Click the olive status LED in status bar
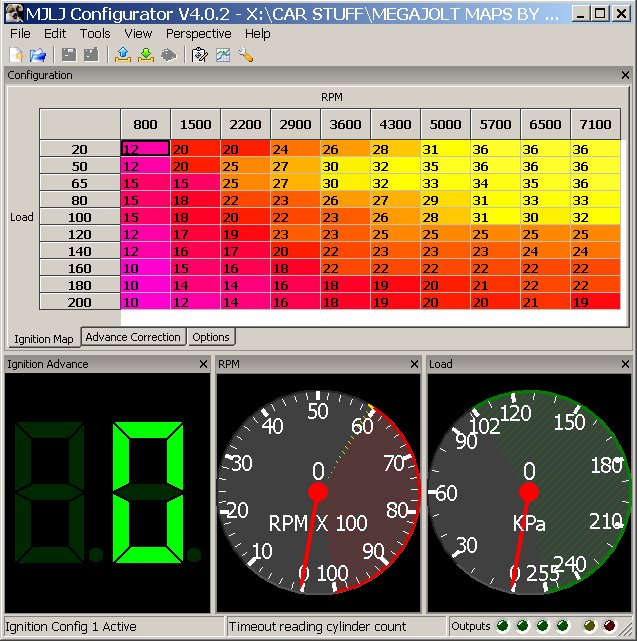Screen dimensions: 637x641 [x=589, y=625]
